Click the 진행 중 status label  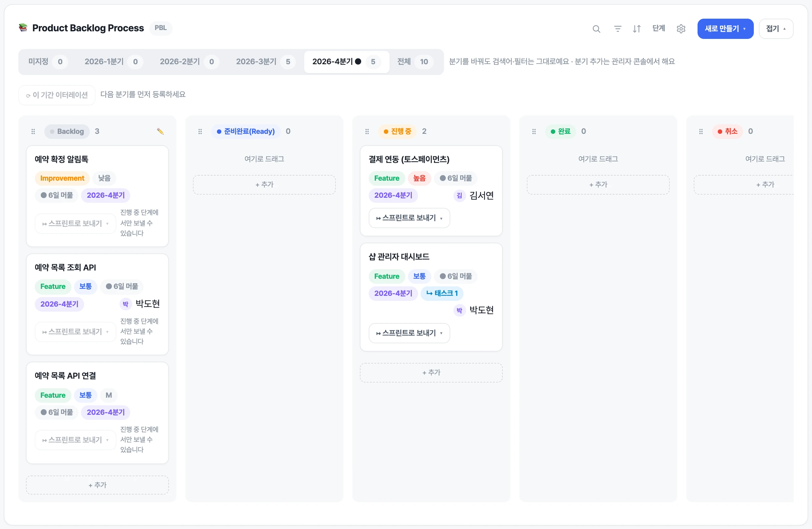tap(397, 131)
